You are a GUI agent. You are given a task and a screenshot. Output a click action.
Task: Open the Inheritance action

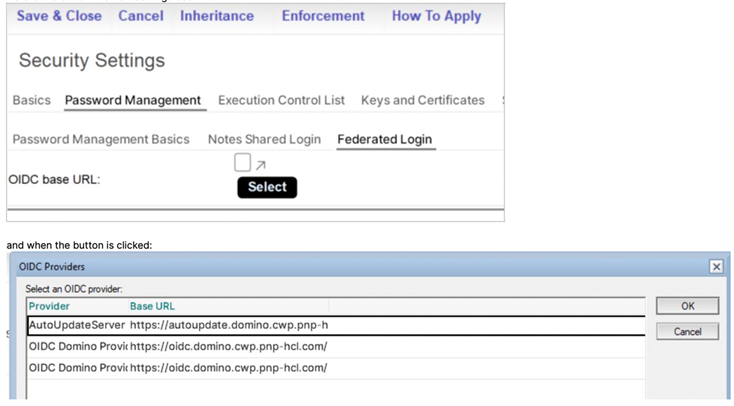217,16
